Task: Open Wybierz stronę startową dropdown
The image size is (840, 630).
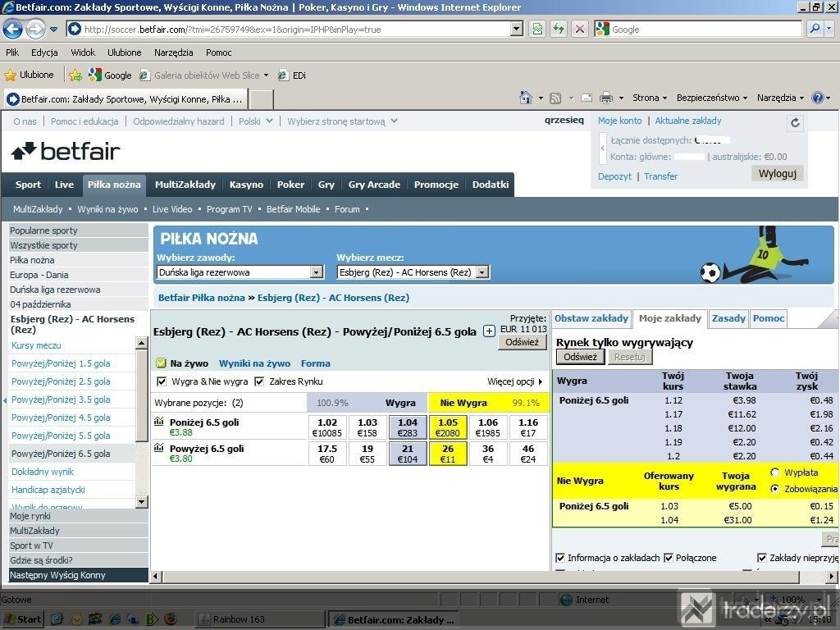Action: click(x=342, y=121)
